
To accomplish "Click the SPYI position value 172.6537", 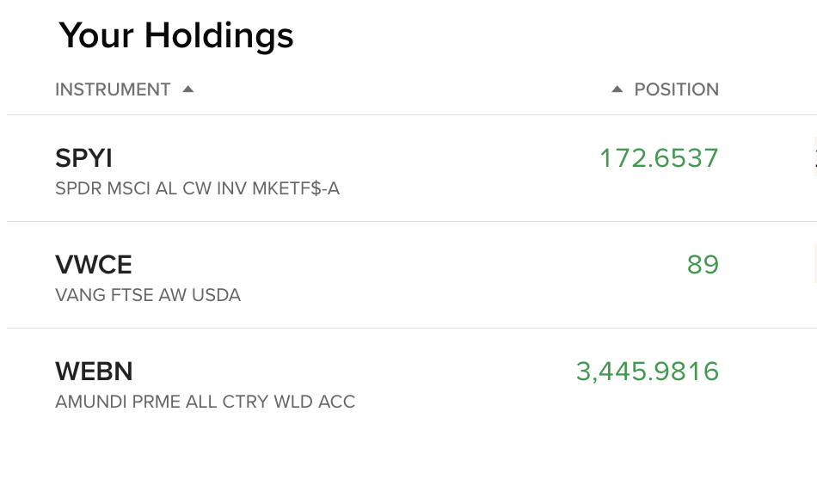I will [x=659, y=158].
